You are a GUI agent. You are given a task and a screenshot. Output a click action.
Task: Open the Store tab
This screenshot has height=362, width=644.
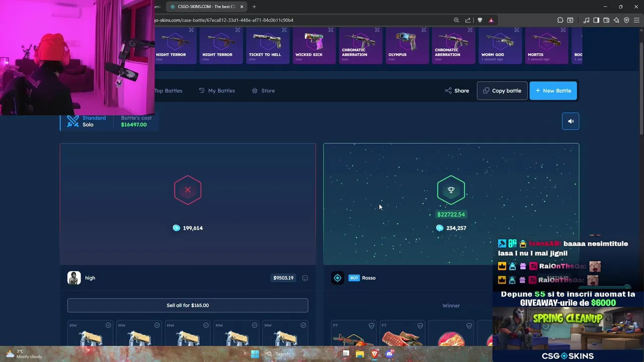pos(263,90)
